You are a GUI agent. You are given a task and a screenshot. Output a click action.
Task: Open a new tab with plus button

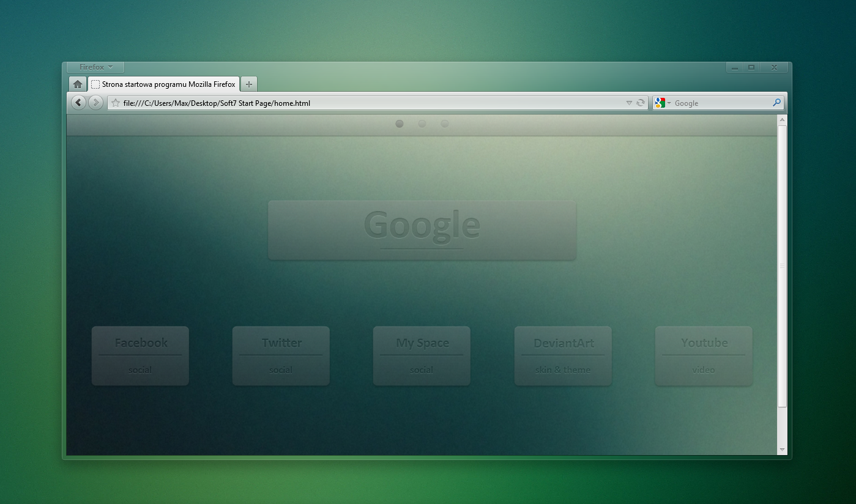coord(249,84)
